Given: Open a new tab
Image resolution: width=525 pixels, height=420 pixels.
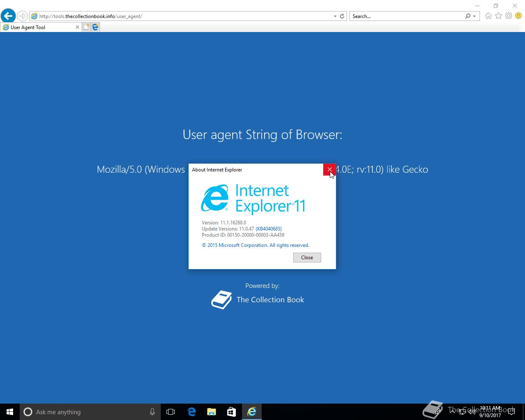Looking at the screenshot, I should 86,27.
